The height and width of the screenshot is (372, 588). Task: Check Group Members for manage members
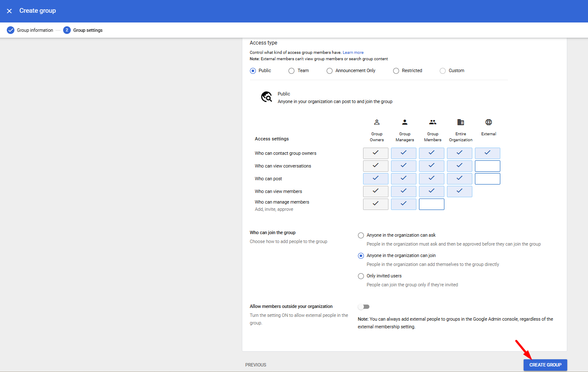(x=431, y=204)
